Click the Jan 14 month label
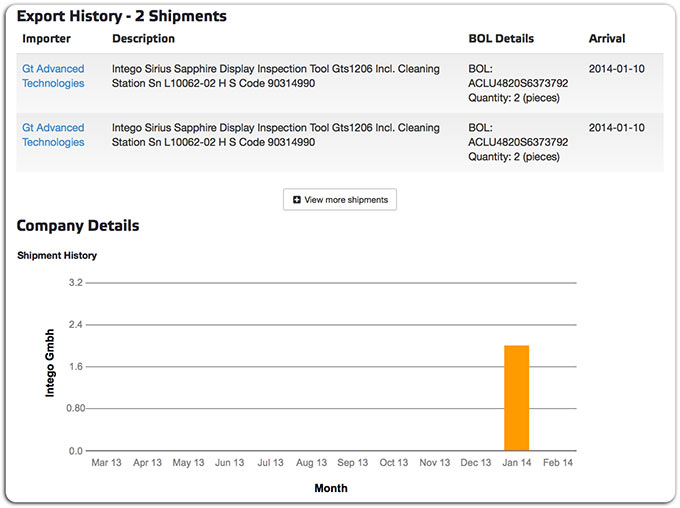This screenshot has width=680, height=508. 517,463
